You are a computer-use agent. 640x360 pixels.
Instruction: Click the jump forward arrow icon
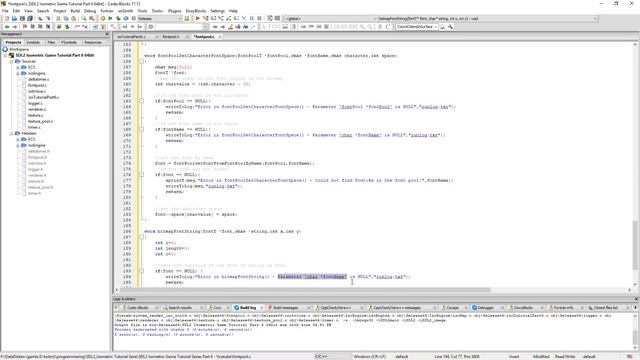coord(15,27)
